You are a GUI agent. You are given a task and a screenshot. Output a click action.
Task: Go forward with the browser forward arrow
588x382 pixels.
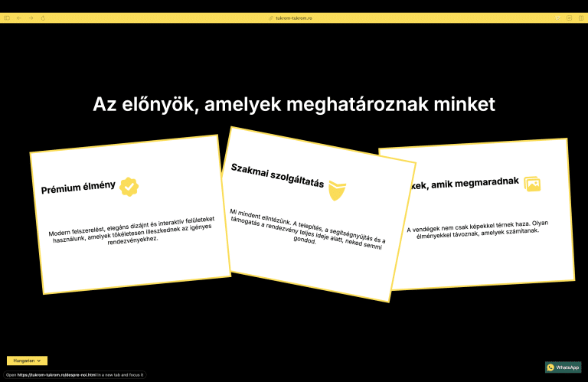tap(31, 18)
